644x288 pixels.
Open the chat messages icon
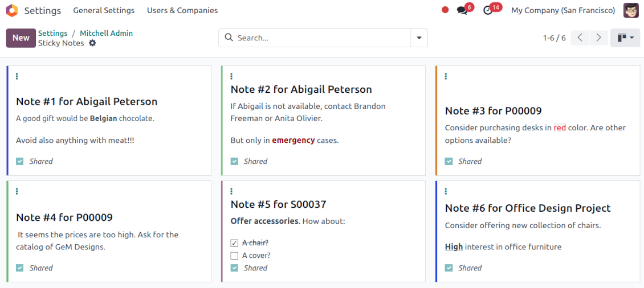click(462, 10)
